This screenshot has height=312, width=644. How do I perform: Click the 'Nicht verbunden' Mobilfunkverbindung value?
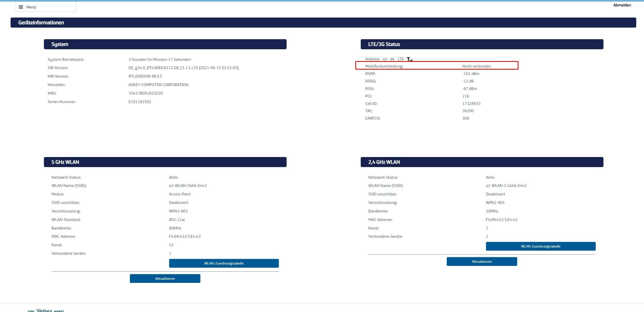pos(476,66)
